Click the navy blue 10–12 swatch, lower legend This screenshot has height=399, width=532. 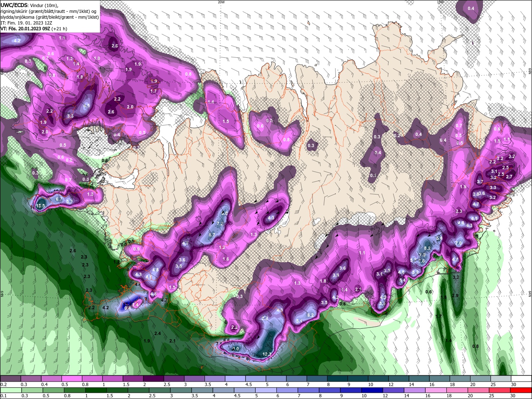click(372, 390)
